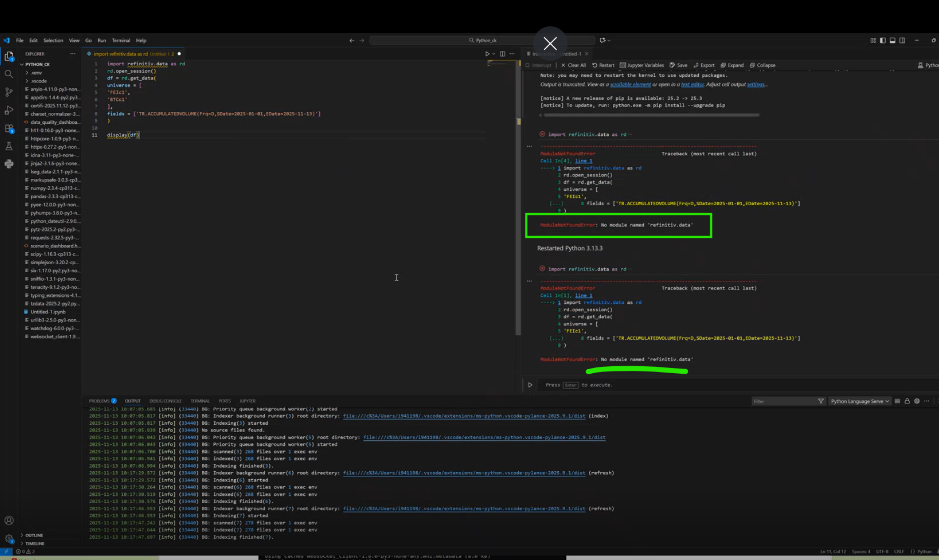Open the Terminal menu
The width and height of the screenshot is (939, 560).
(x=121, y=40)
